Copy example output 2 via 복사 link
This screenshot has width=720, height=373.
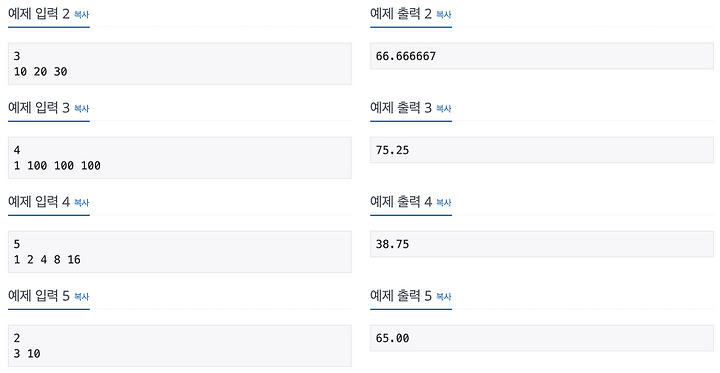[444, 15]
